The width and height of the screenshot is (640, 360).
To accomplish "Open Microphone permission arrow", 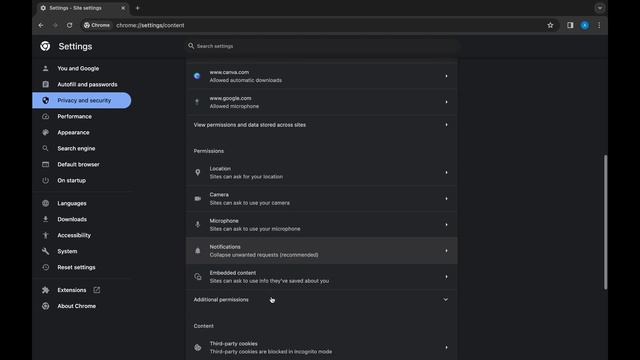I will pyautogui.click(x=446, y=225).
